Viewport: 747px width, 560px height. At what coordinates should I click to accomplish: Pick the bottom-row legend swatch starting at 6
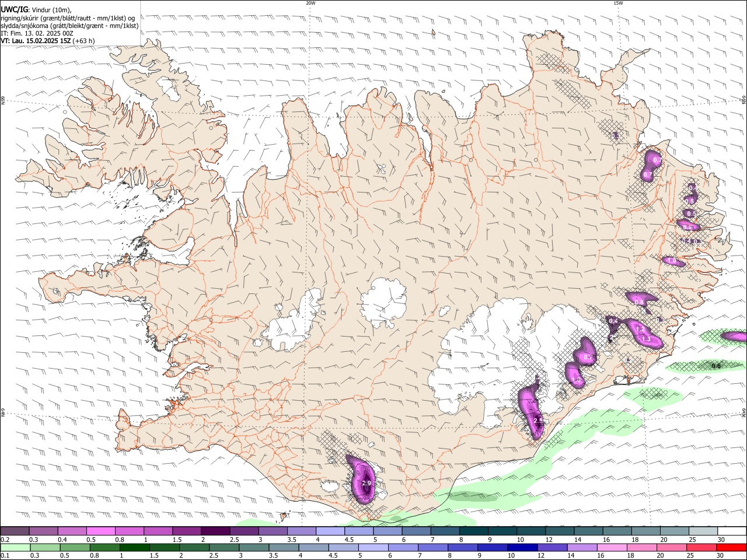click(x=403, y=547)
